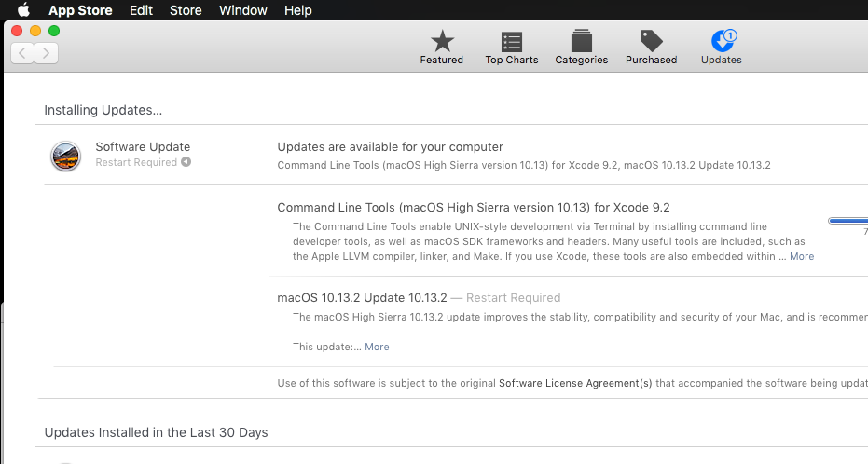
Task: Open the Purchased tag tab
Action: (x=651, y=48)
